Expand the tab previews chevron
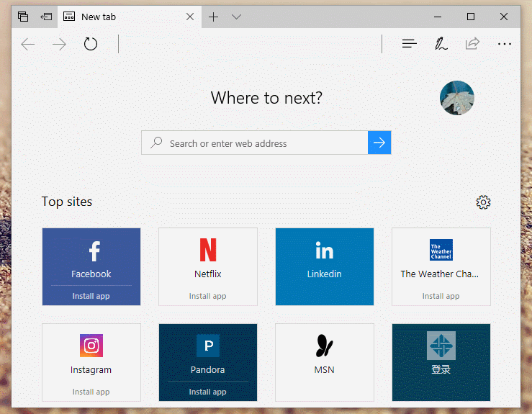The image size is (532, 414). pyautogui.click(x=236, y=17)
